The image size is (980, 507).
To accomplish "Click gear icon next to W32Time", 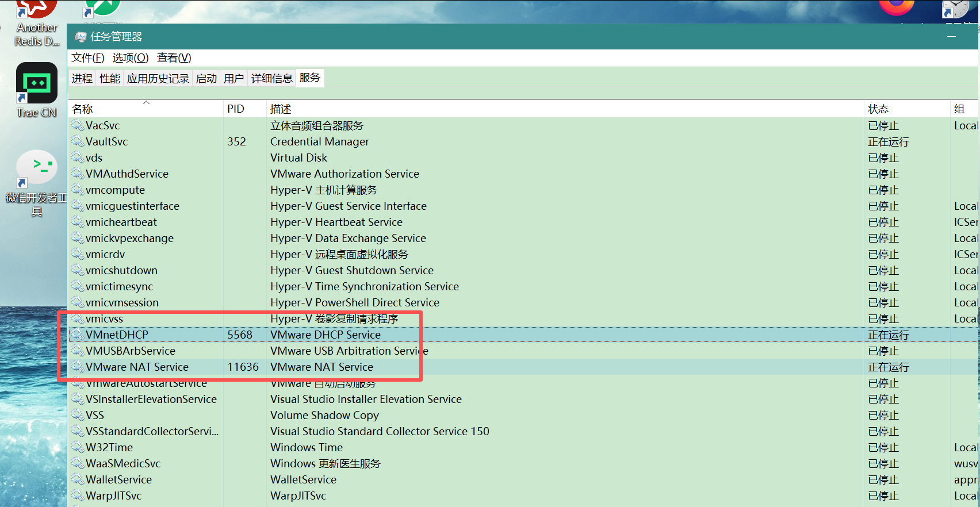I will [x=78, y=447].
